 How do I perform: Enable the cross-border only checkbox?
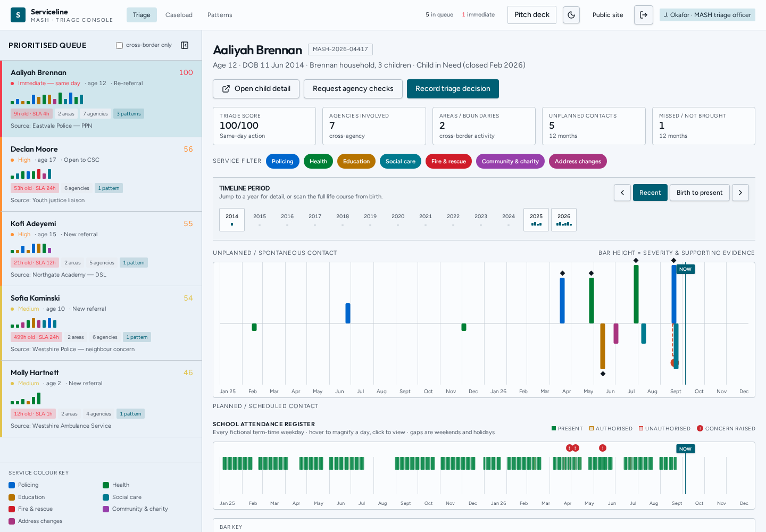120,45
